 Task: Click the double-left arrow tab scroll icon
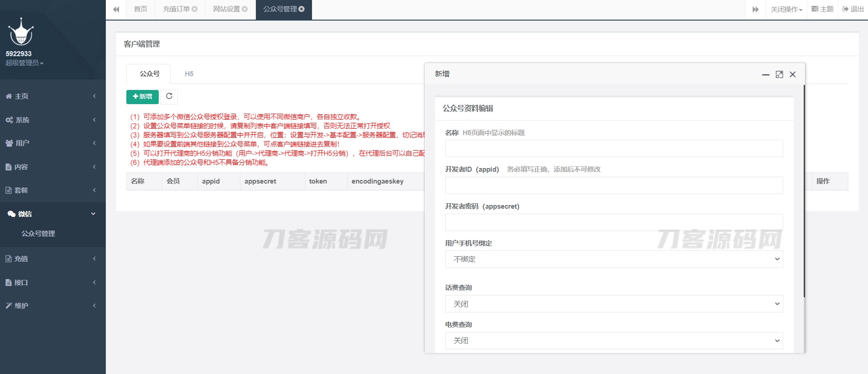(x=116, y=10)
